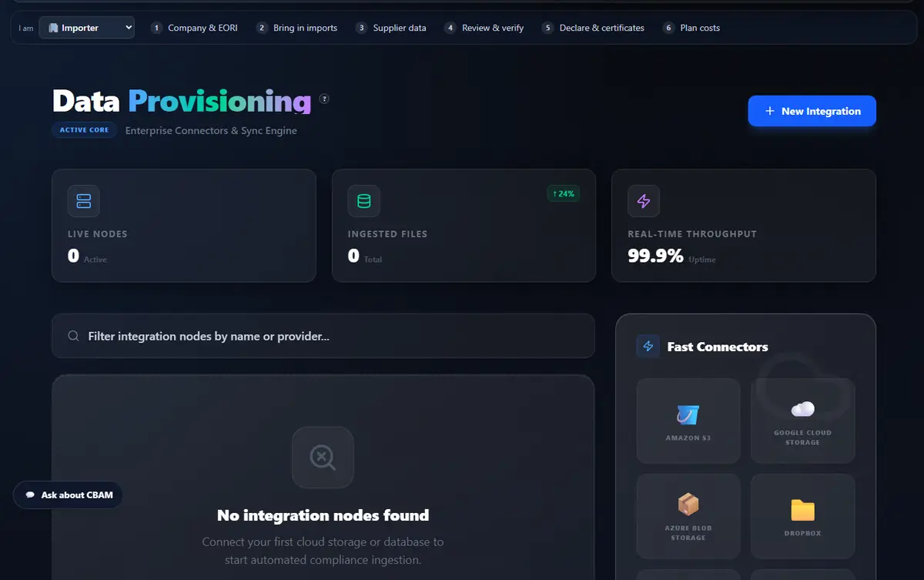Click the magnifier icon in the filter box
The width and height of the screenshot is (924, 580).
tap(74, 336)
